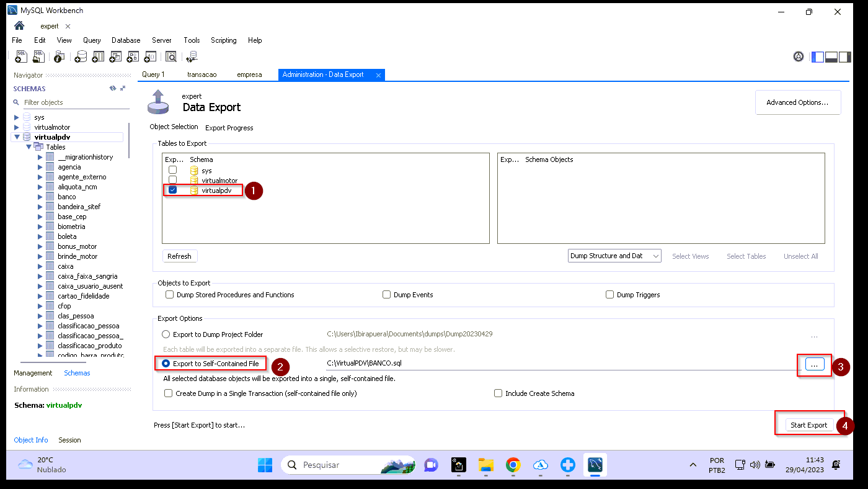Toggle the bottom output panel icon

[x=831, y=56]
